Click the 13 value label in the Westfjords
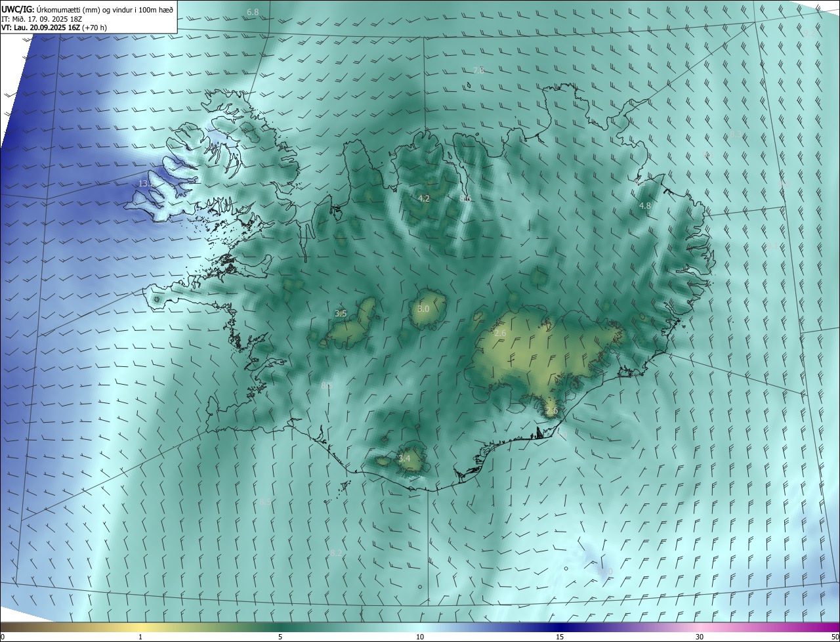The height and width of the screenshot is (642, 840). 145,183
